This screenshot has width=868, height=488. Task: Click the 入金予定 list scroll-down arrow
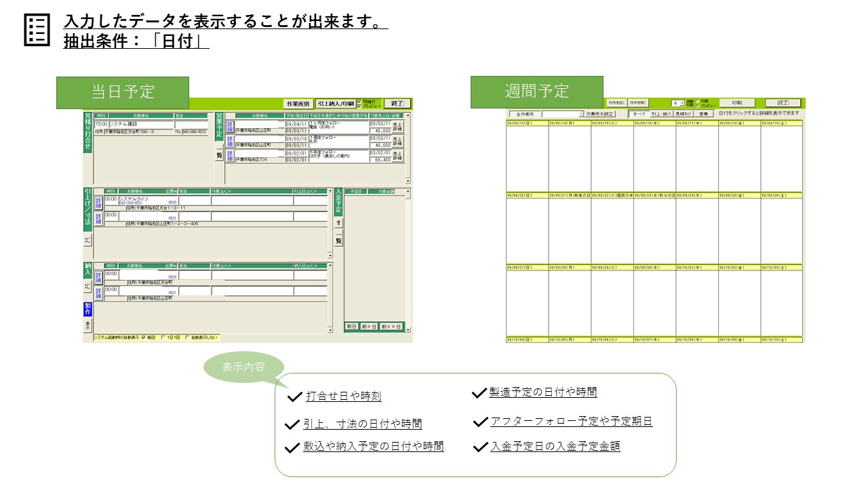[x=408, y=329]
